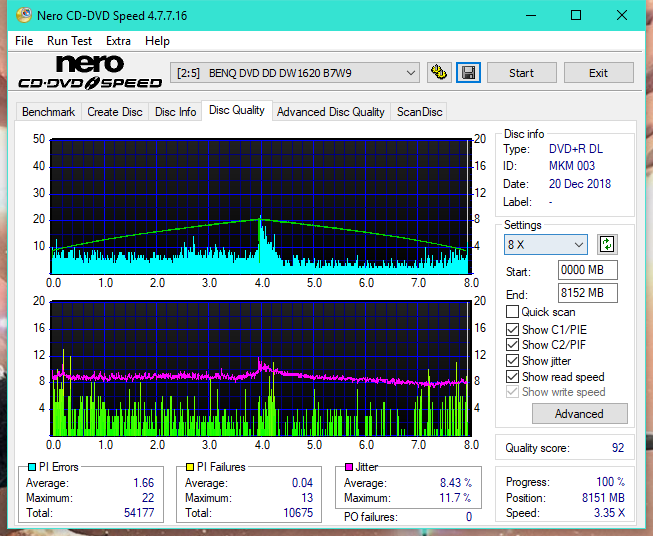Switch to the Create Disc tab

tap(115, 112)
